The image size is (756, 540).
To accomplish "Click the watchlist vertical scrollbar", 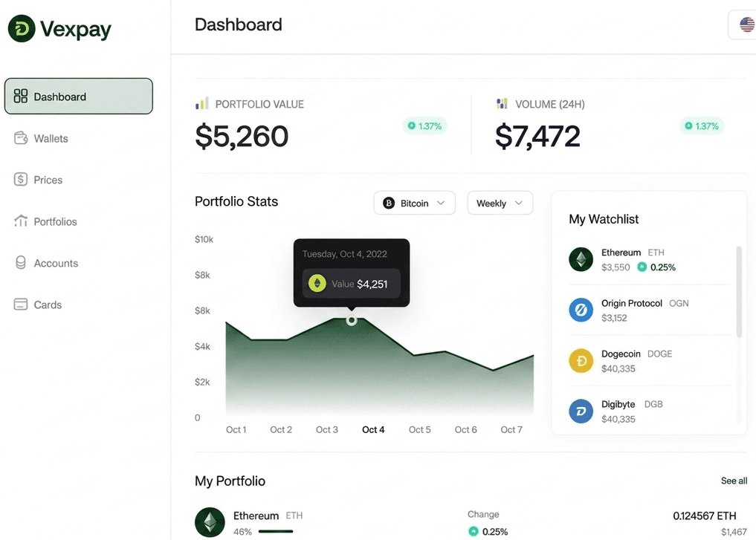I will 739,291.
